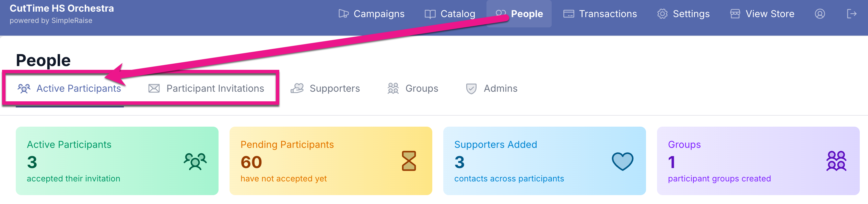Click the Groups card people icon
The image size is (868, 204).
coord(836,161)
